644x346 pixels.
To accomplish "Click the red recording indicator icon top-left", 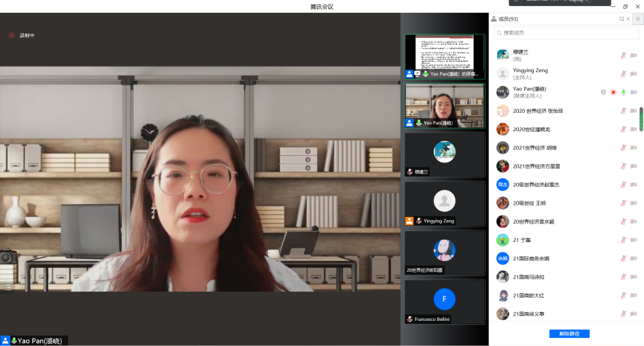I will pyautogui.click(x=12, y=35).
